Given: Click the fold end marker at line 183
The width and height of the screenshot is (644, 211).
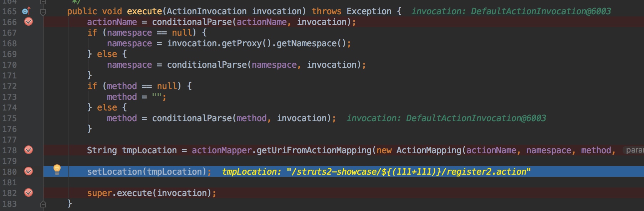Looking at the screenshot, I should [43, 204].
